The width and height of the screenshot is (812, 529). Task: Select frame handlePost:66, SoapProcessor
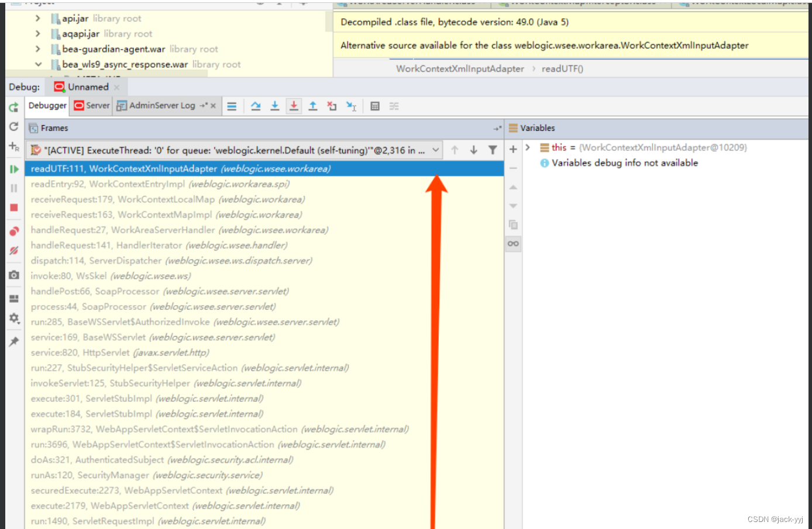coord(264,291)
